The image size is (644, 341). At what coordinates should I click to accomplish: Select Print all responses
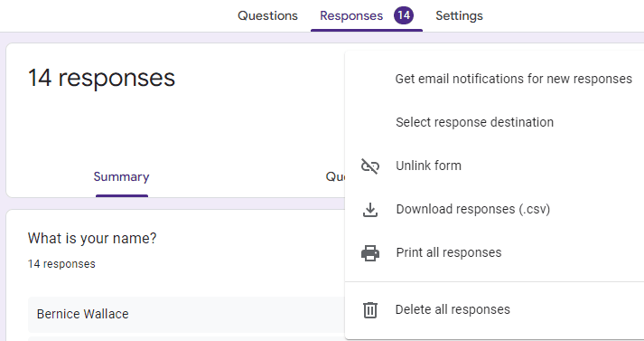449,252
